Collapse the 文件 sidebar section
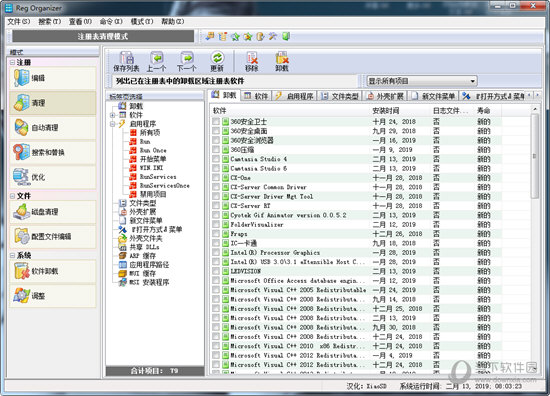The width and height of the screenshot is (550, 396). point(13,196)
